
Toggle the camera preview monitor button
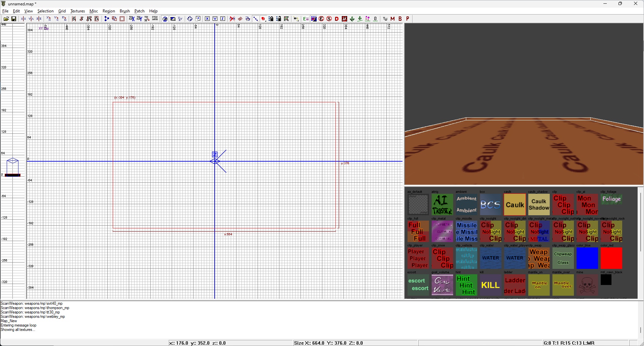click(x=173, y=19)
